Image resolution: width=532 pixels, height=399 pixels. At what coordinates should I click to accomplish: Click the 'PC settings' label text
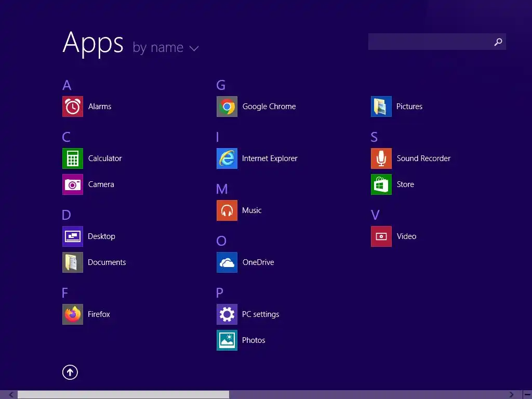click(x=261, y=314)
